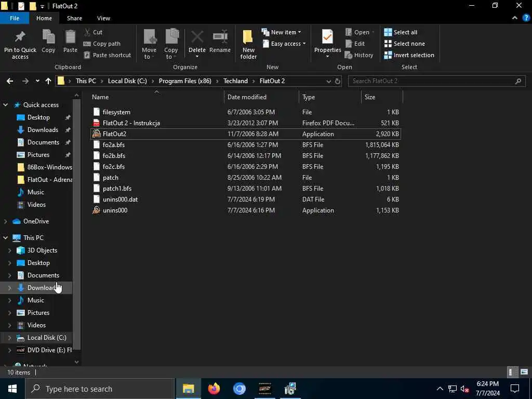Open the Easy access dropdown
Screen dimensions: 532x399
tap(284, 44)
